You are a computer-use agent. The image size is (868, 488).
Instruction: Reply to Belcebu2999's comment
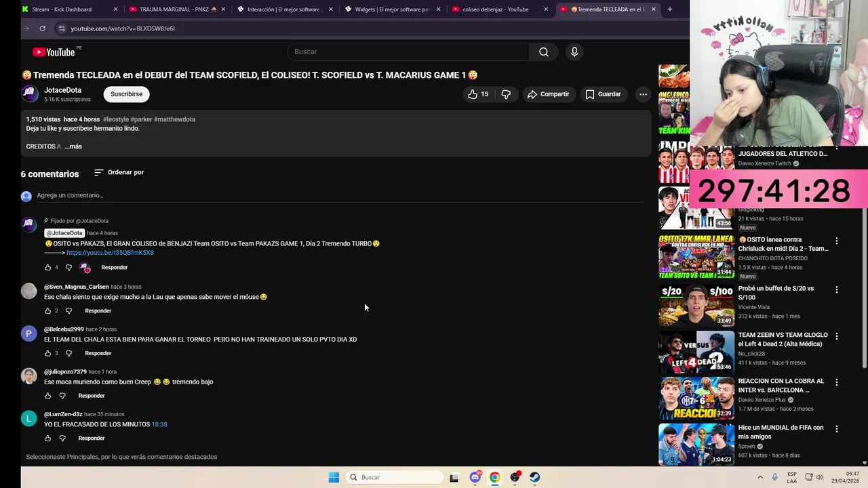(98, 353)
